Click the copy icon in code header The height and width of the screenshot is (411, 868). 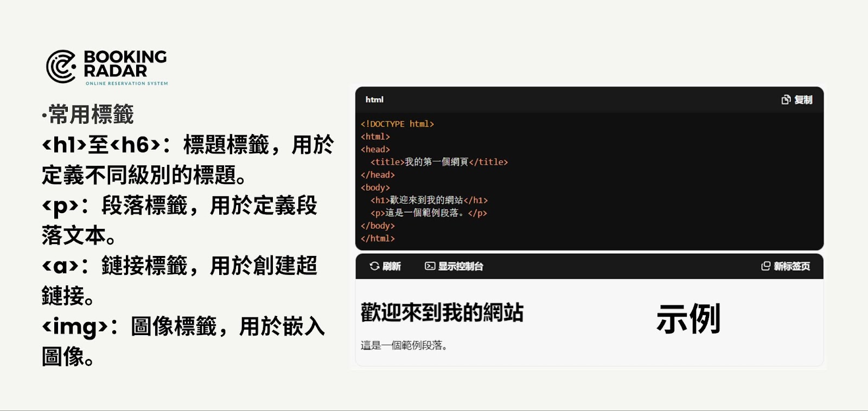(786, 100)
